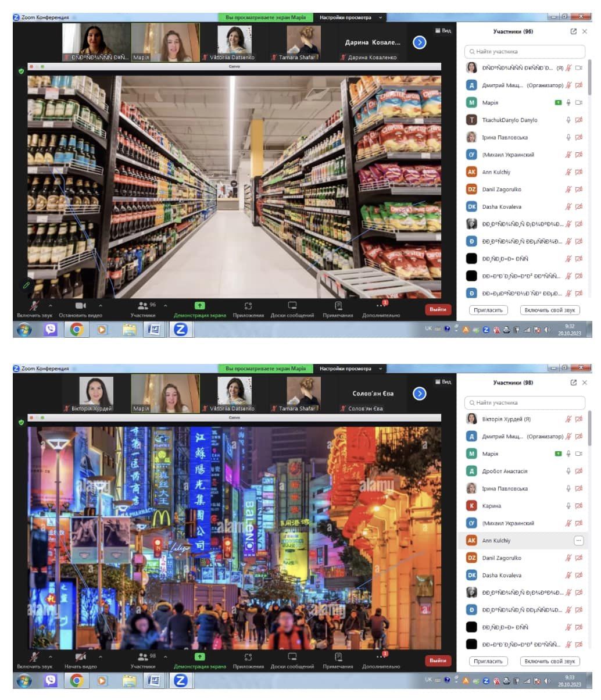Screen dimensions: 601x700
Task: Expand audio options arrow in upper Zoom window
Action: [x=50, y=305]
